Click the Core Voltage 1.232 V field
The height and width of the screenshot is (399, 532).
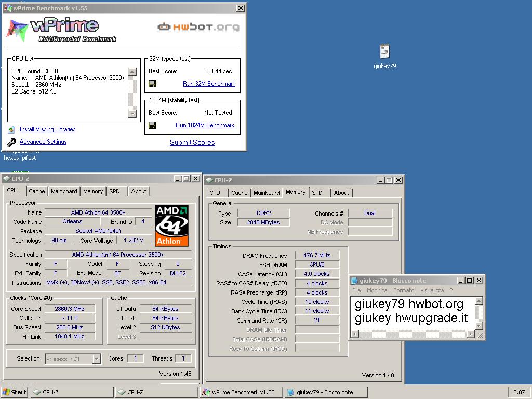click(134, 240)
